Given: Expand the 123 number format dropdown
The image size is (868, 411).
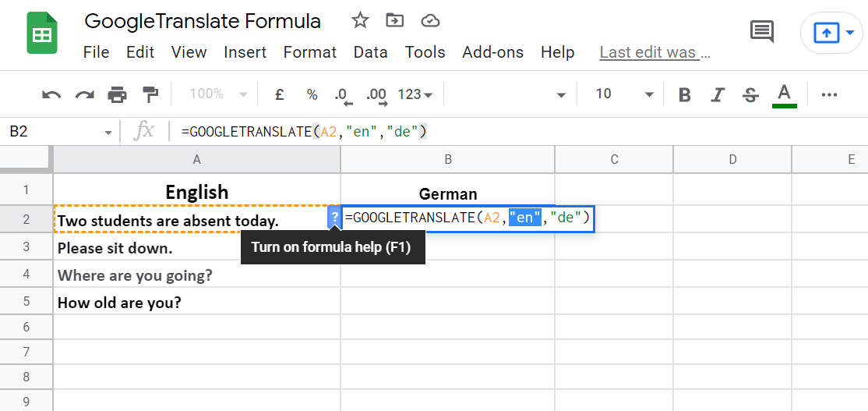Looking at the screenshot, I should point(415,94).
